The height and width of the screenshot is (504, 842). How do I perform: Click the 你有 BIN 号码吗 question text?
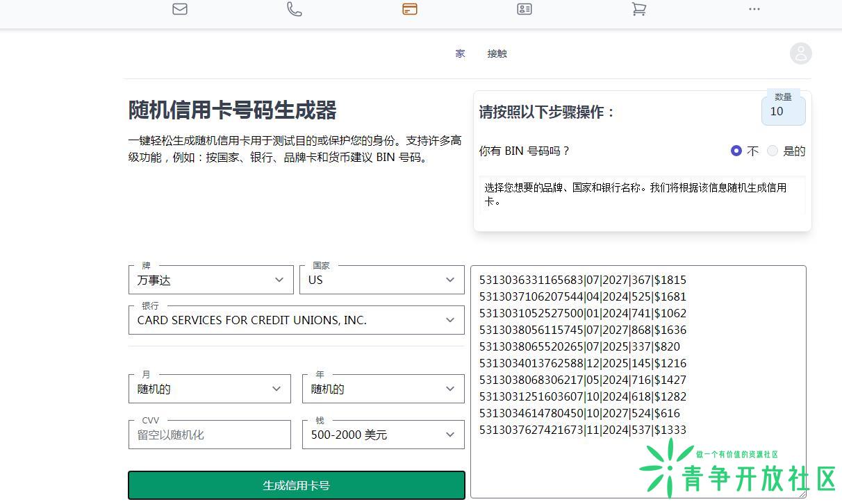coord(525,151)
